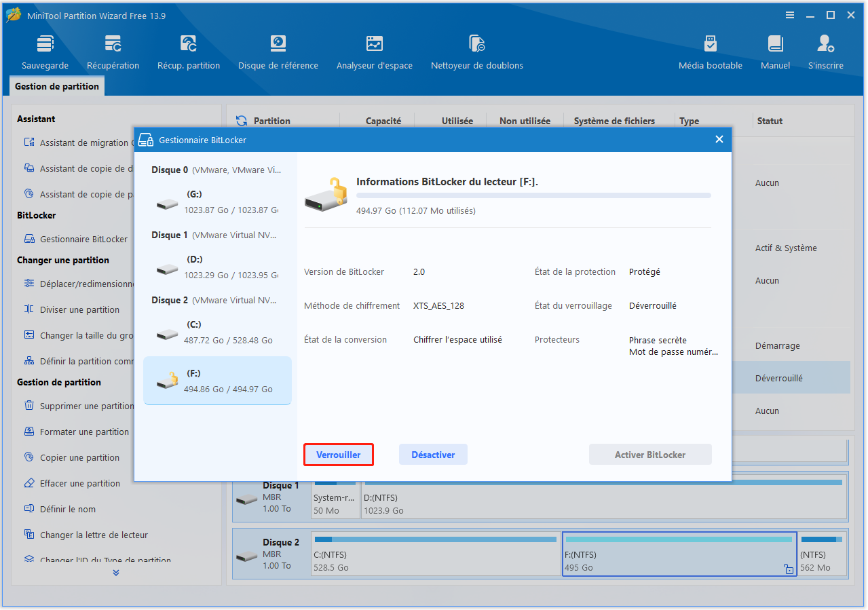Viewport: 868px width, 610px height.
Task: Sort by Système de fichiers column
Action: 614,121
